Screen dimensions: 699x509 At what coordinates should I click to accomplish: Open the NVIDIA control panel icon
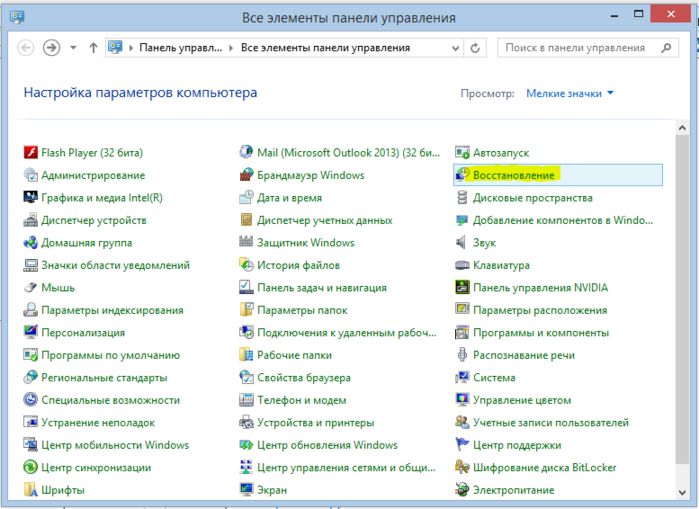[462, 288]
